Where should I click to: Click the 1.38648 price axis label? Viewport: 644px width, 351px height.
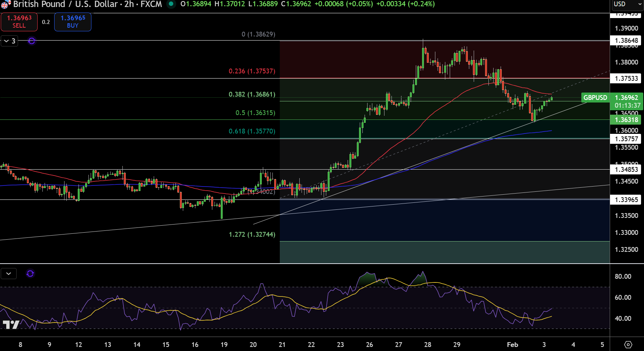(x=626, y=41)
